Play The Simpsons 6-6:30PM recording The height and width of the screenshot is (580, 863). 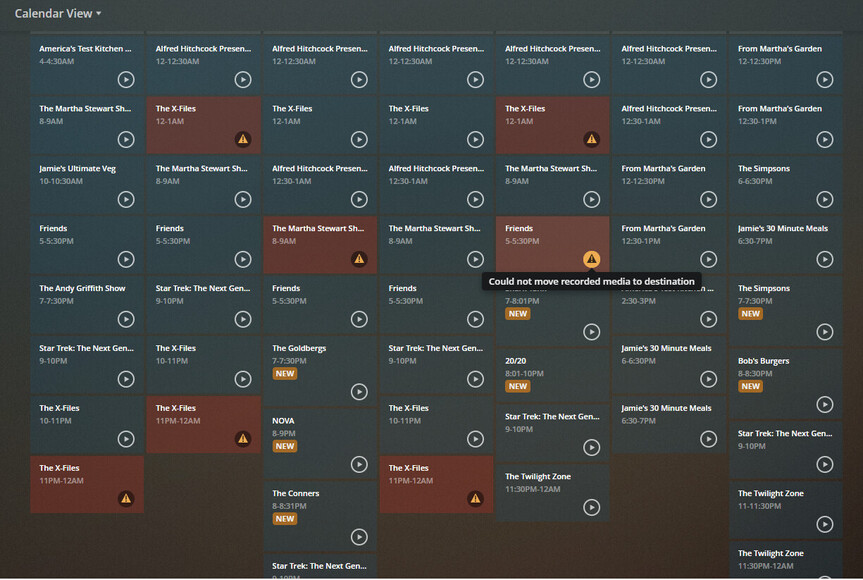pyautogui.click(x=824, y=199)
